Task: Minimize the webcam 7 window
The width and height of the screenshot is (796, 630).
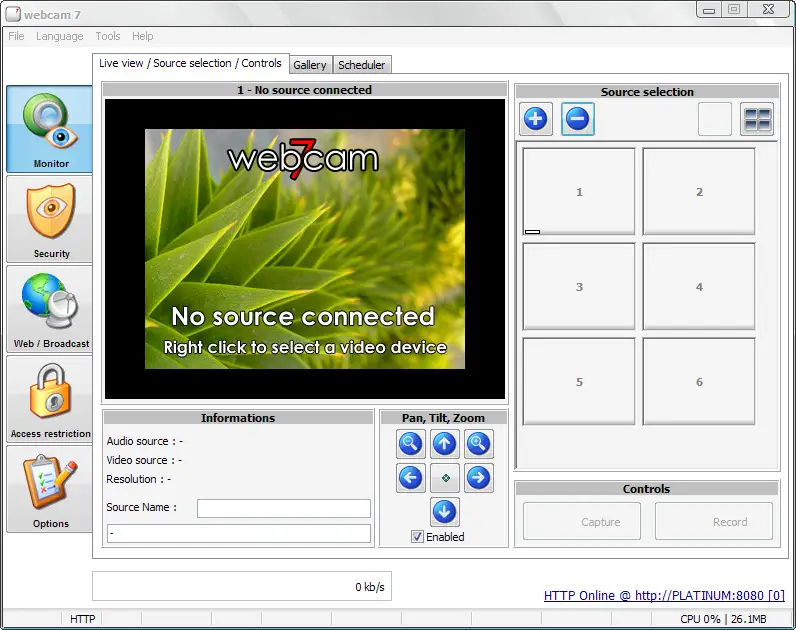Action: (x=709, y=10)
